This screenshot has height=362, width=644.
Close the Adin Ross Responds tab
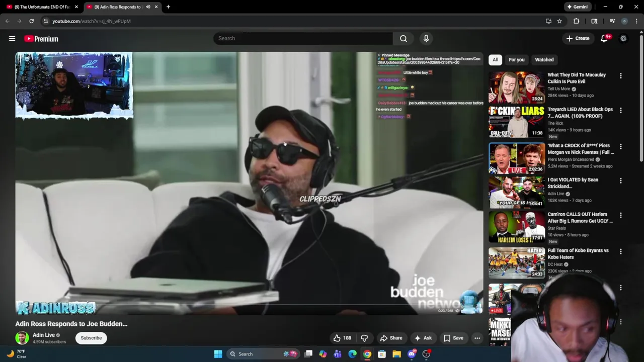(156, 7)
